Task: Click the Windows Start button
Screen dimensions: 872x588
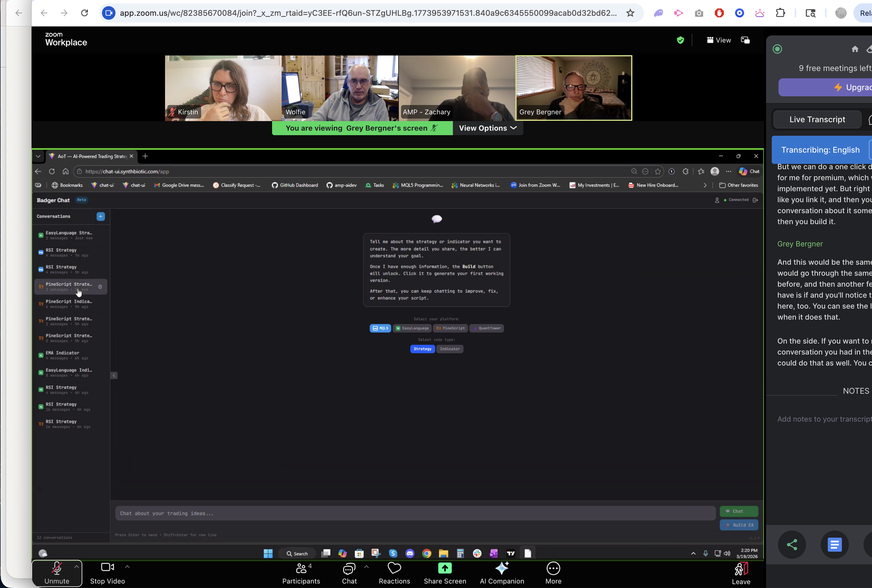Action: click(x=268, y=553)
